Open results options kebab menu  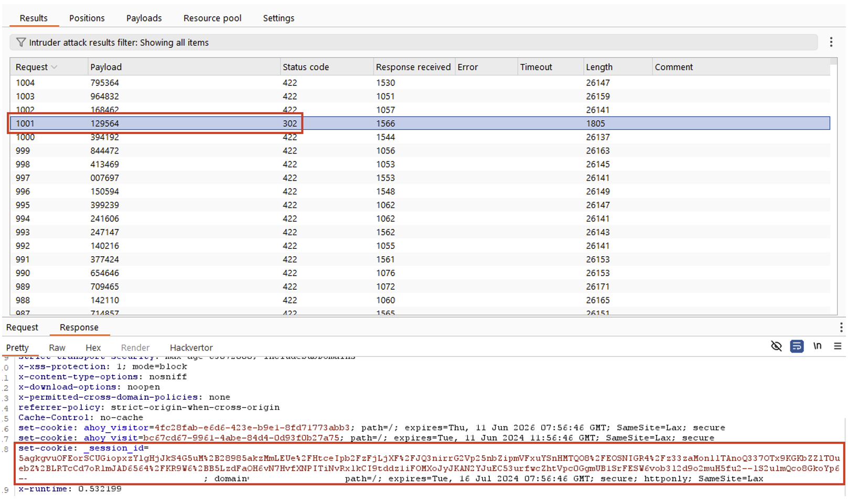pos(831,42)
